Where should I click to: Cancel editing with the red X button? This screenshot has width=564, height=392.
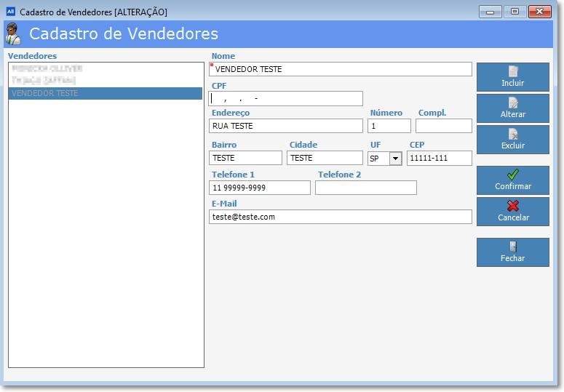(512, 212)
